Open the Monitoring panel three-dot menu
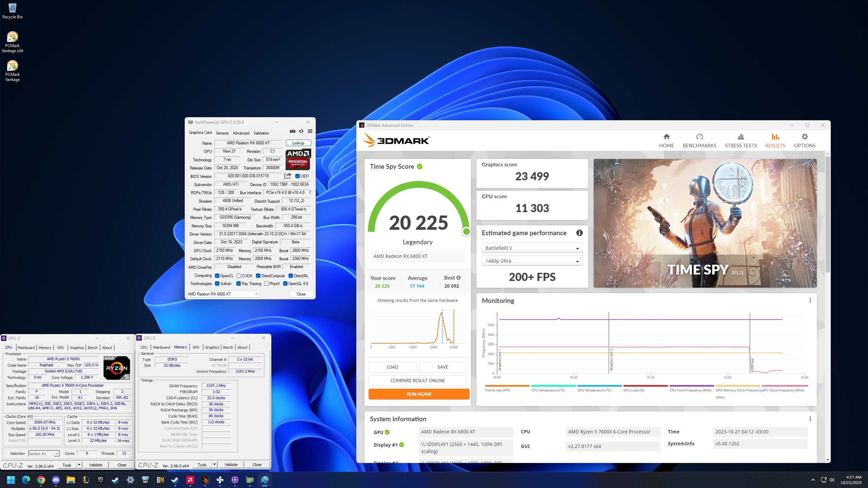The width and height of the screenshot is (868, 488). tap(810, 301)
